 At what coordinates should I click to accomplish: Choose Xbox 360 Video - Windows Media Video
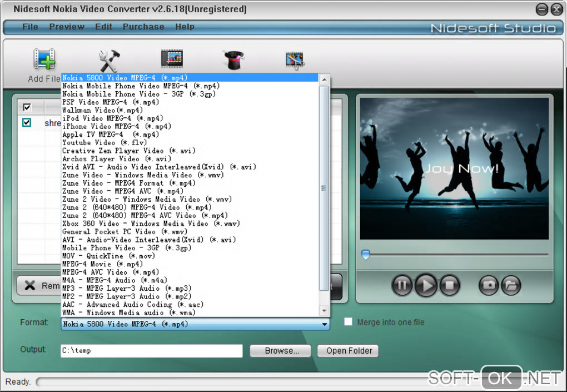click(190, 224)
